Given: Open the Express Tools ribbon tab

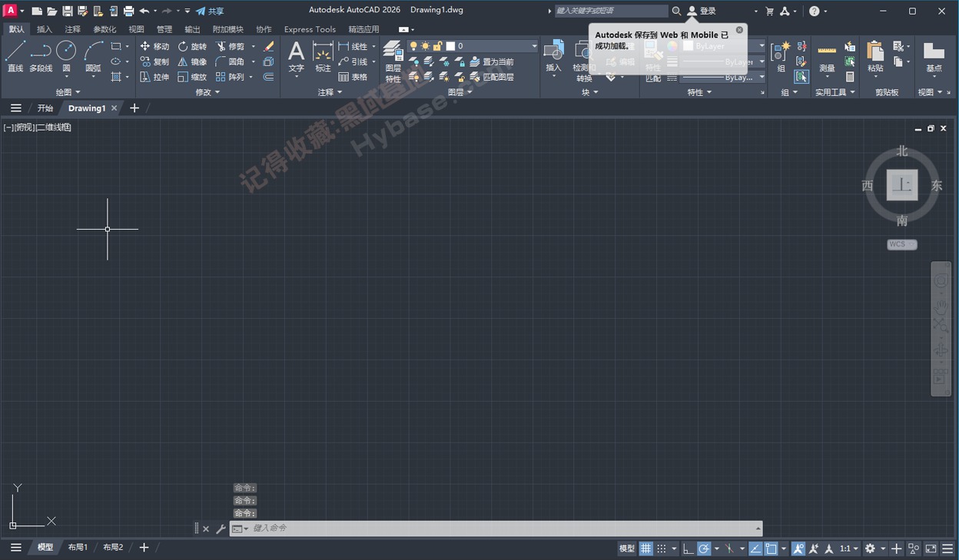Looking at the screenshot, I should (x=310, y=29).
